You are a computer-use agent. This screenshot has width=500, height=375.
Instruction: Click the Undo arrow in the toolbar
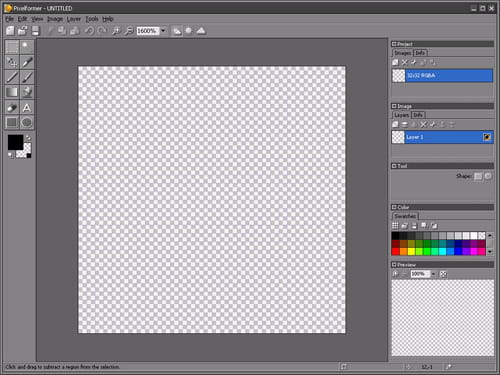coord(89,31)
